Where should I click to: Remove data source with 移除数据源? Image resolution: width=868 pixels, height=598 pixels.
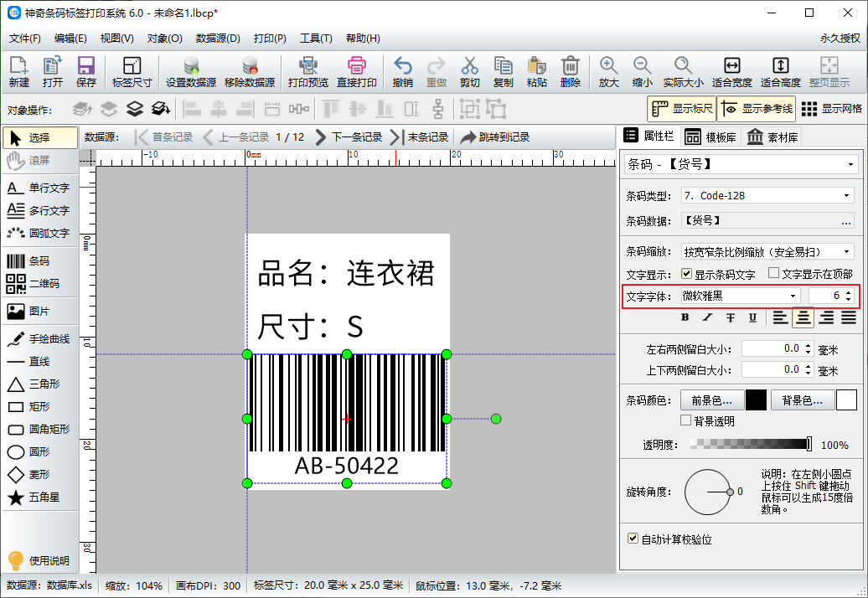click(250, 72)
